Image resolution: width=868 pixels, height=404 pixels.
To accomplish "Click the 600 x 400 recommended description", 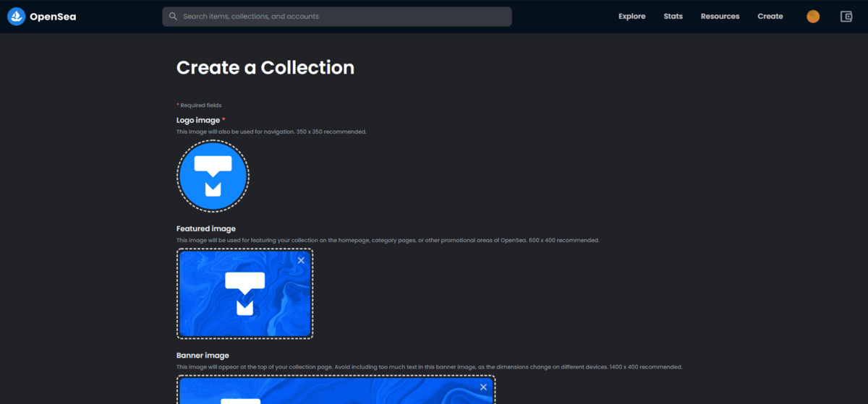I will pos(388,240).
